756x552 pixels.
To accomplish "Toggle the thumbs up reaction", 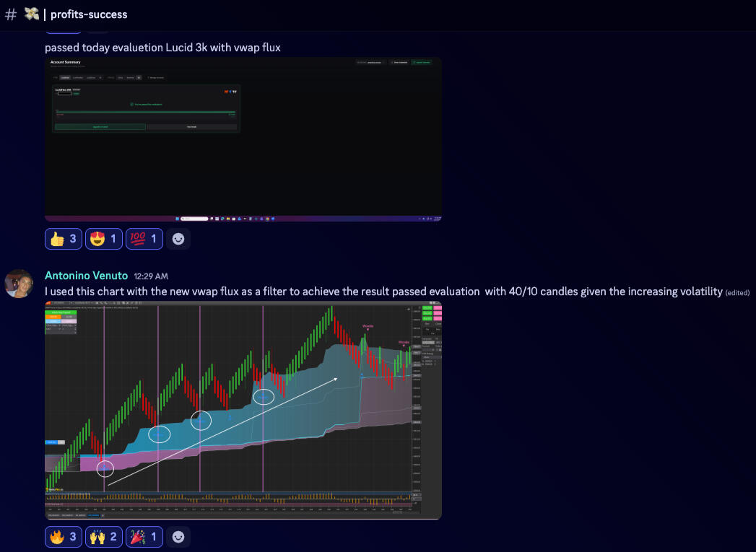I will 64,239.
